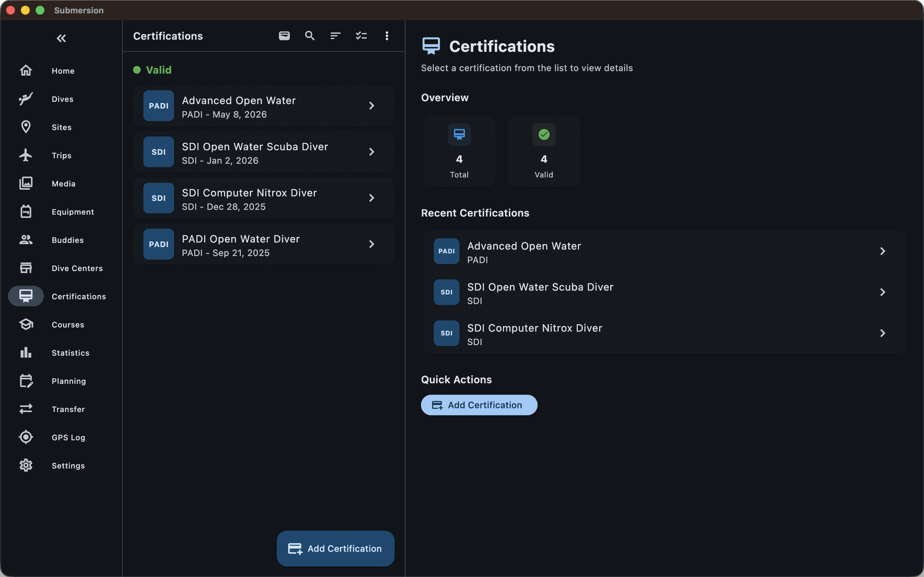Viewport: 924px width, 577px height.
Task: Click the blue certification icon in Total card
Action: pyautogui.click(x=459, y=134)
